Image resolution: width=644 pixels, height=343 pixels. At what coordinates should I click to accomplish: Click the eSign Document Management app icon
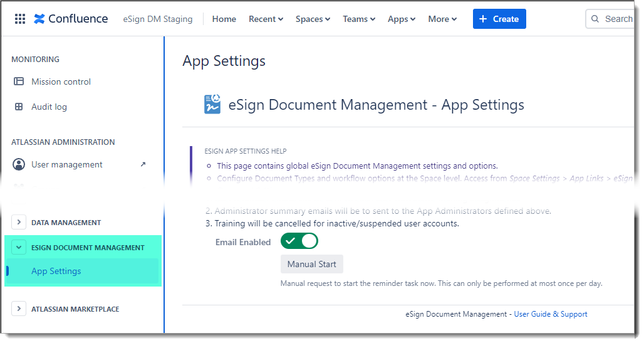click(x=212, y=104)
